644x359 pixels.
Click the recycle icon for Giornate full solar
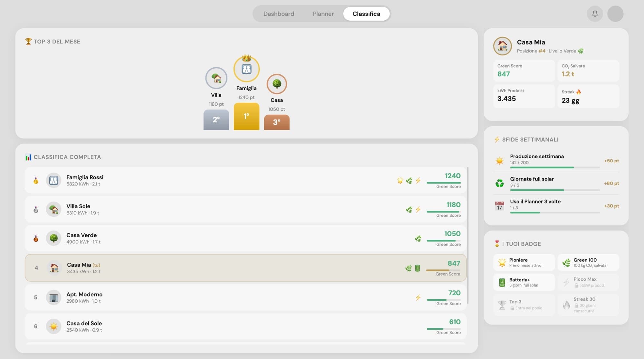pyautogui.click(x=499, y=183)
